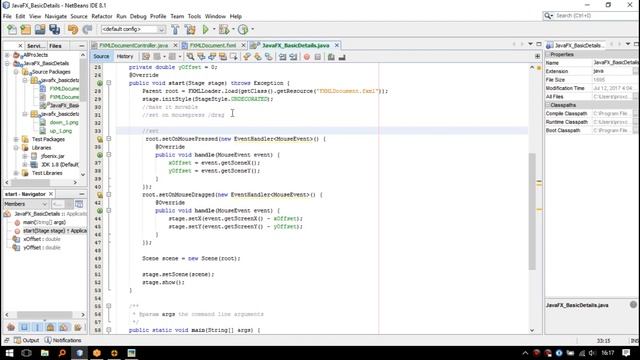Viewport: 640px width, 360px height.
Task: Toggle Show Non-Public Members filter in Navigator
Action: click(50, 327)
